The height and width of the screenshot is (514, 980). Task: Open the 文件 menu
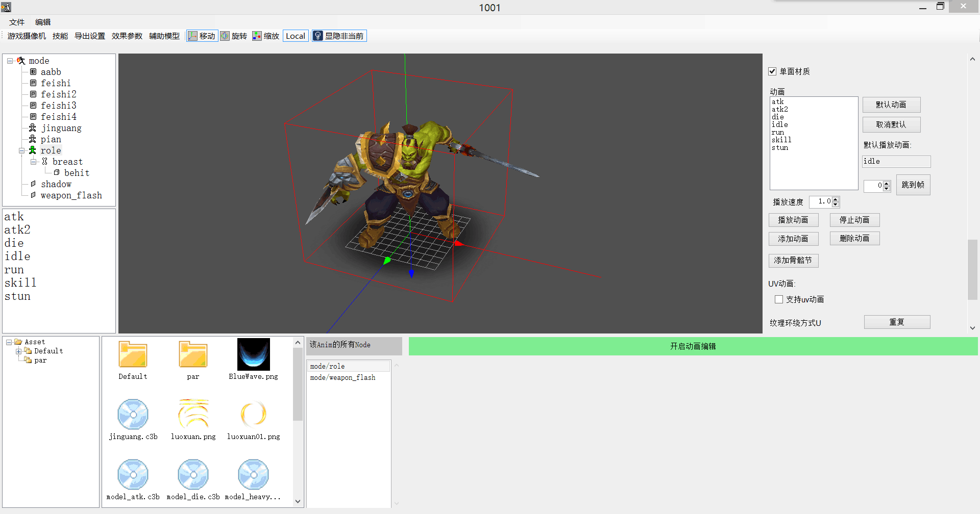coord(17,22)
